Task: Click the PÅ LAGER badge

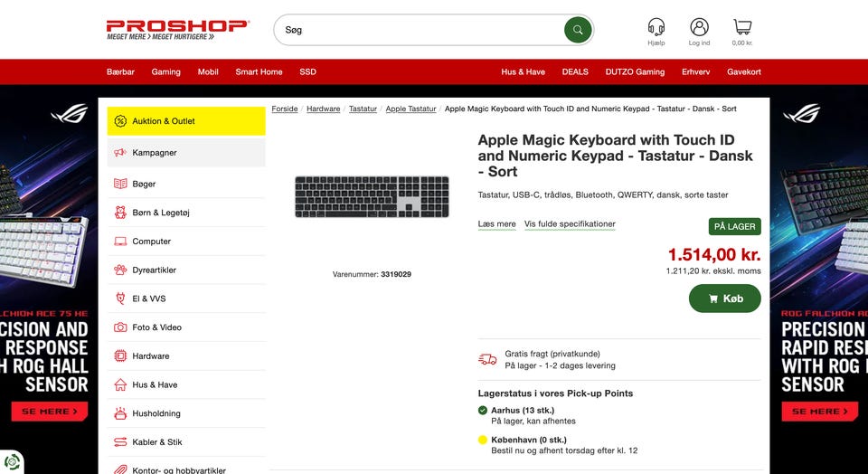Action: click(734, 226)
